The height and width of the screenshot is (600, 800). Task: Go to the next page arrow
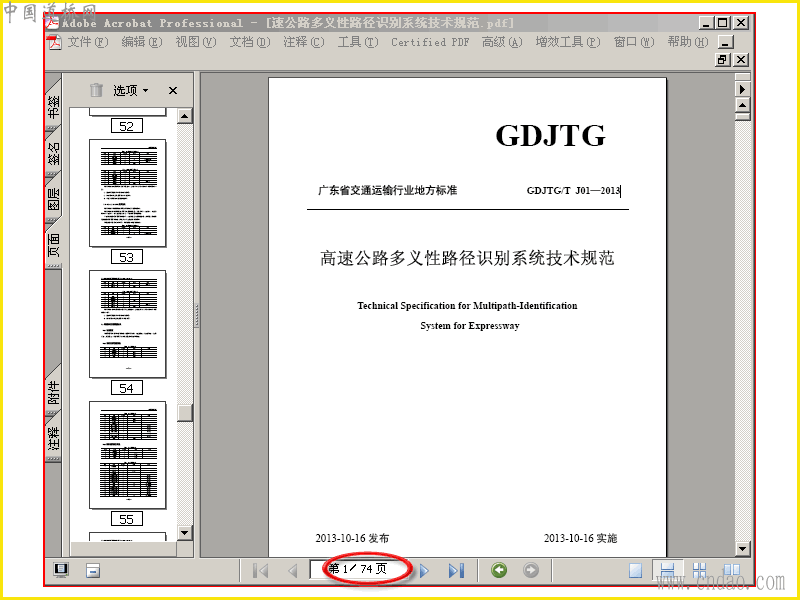(x=424, y=570)
